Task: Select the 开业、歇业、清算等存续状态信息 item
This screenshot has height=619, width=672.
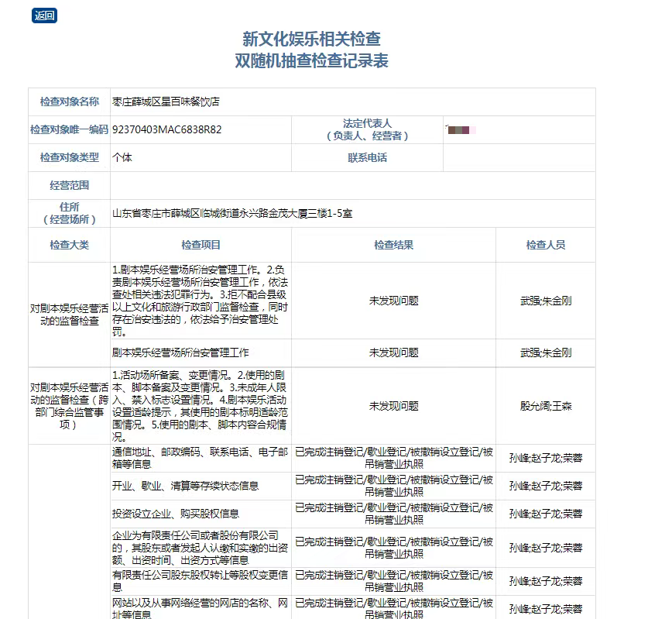Action: [185, 486]
